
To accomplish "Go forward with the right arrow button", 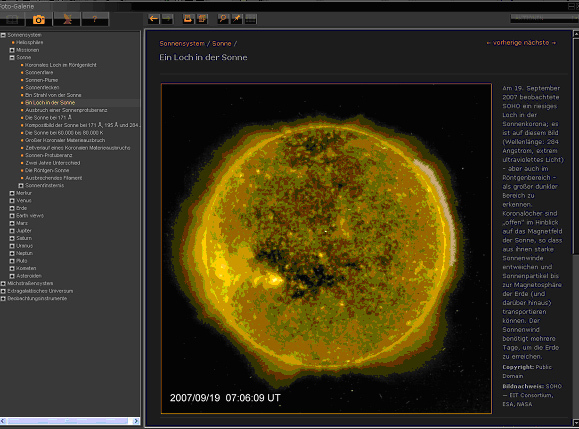I will point(167,19).
